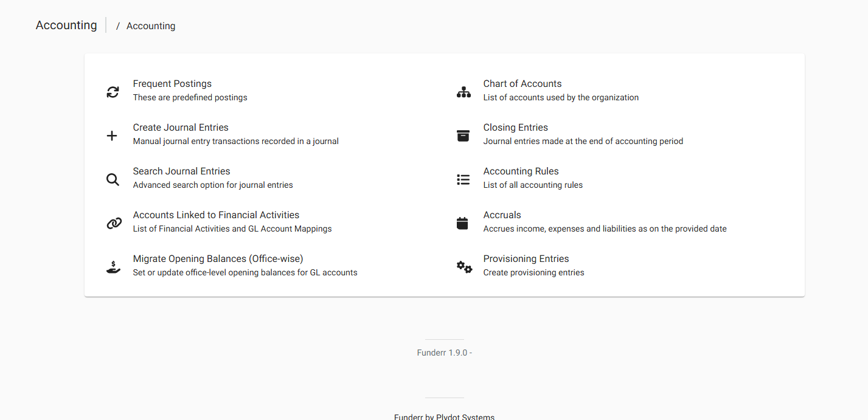
Task: Click the chain-link icon for Accounts Linked
Action: coord(113,223)
